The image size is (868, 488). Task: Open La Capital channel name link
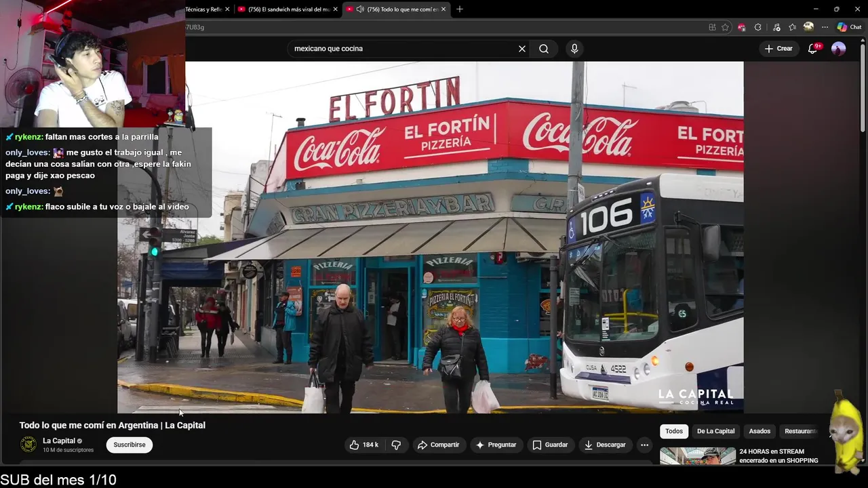tap(59, 441)
